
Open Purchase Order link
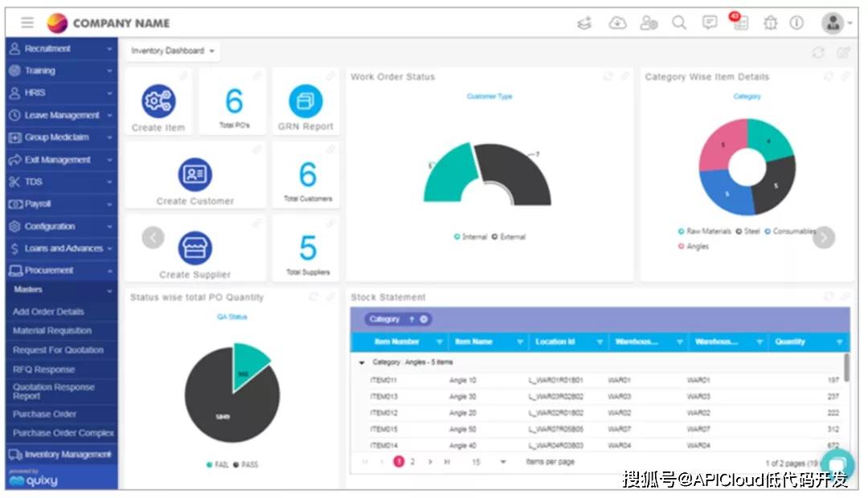click(44, 414)
